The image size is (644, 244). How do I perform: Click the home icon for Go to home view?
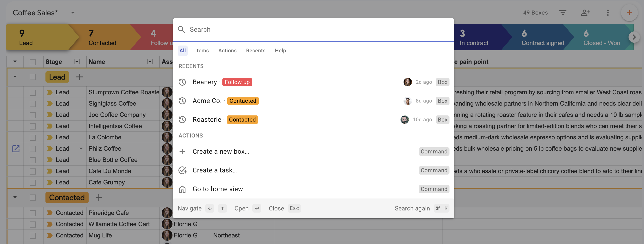pos(182,189)
